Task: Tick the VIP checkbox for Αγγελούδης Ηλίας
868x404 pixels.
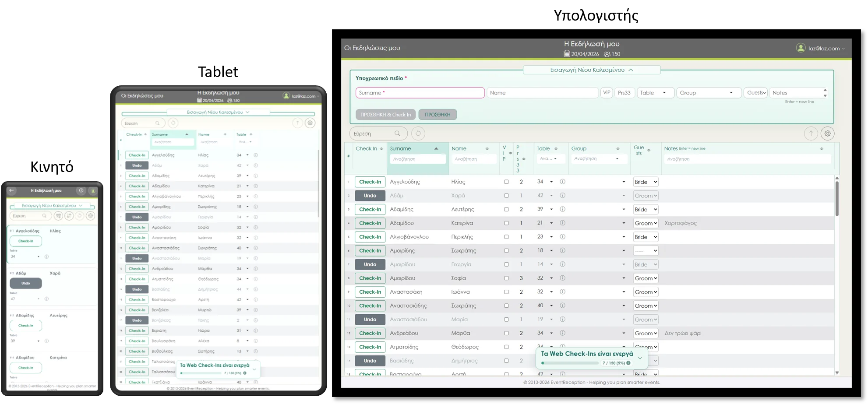Action: pos(506,182)
